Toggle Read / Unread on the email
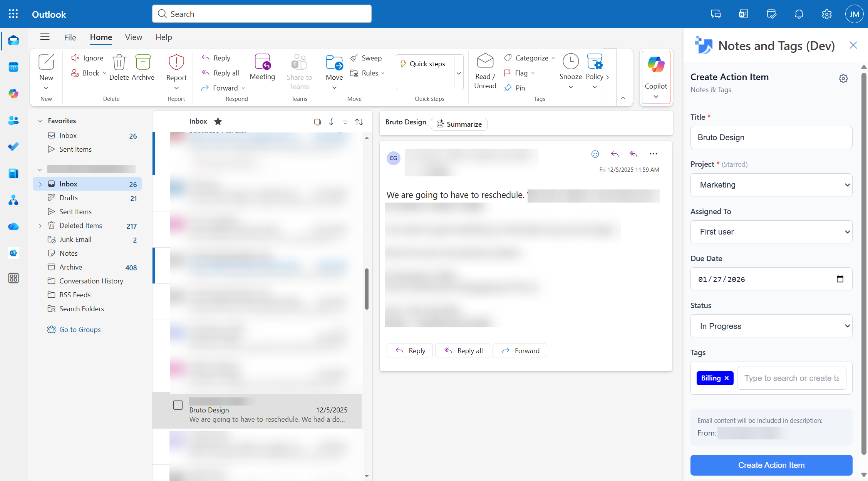This screenshot has height=481, width=868. click(485, 71)
